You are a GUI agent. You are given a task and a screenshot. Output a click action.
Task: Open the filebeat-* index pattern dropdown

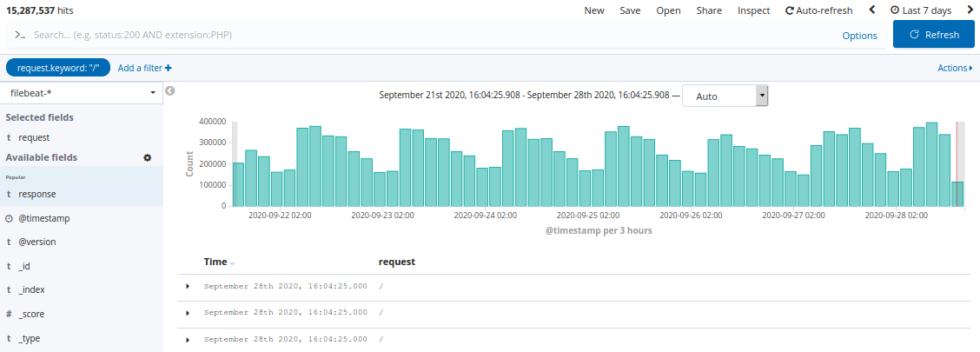pos(82,92)
